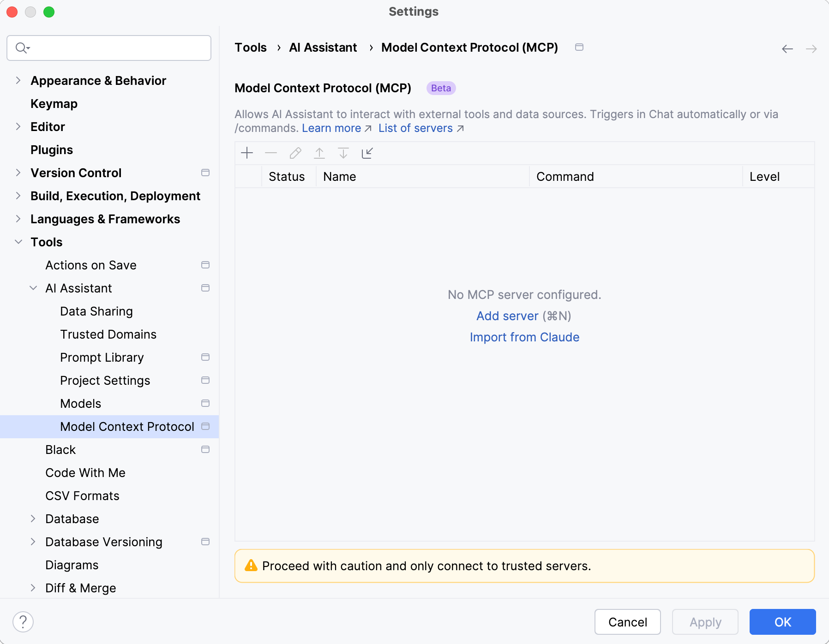Select Trusted Domains in the sidebar
Image resolution: width=829 pixels, height=644 pixels.
tap(108, 334)
